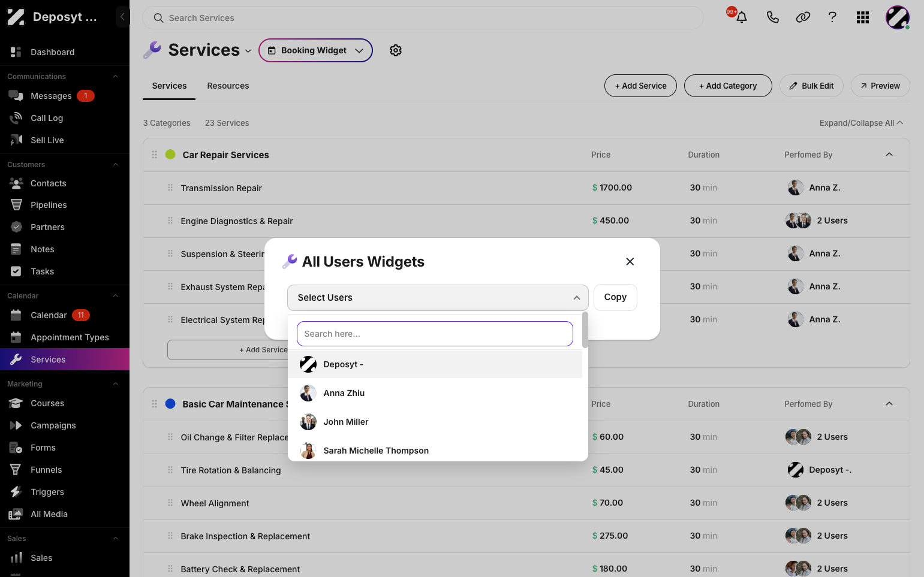Click the 2 Users avatars for Engine Diagnostics

(798, 220)
